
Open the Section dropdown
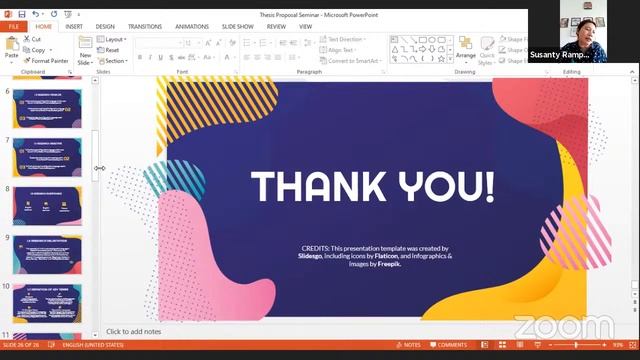[x=113, y=60]
